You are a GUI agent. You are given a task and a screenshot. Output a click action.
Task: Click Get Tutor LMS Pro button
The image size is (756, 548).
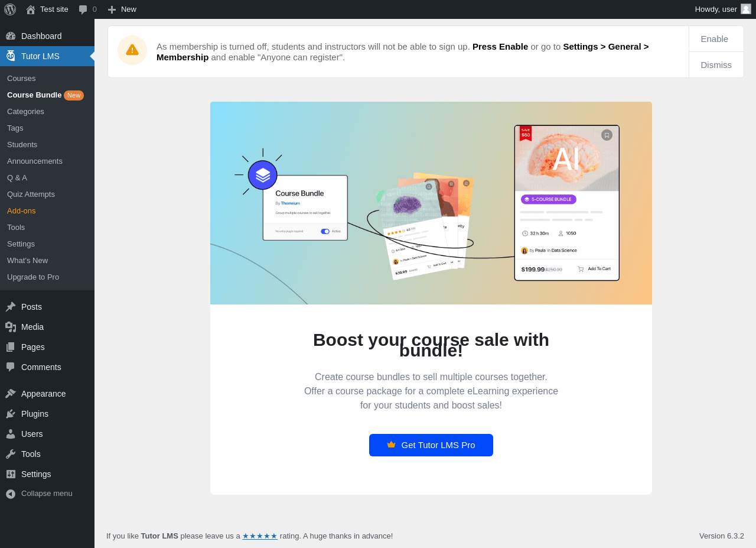click(x=431, y=445)
